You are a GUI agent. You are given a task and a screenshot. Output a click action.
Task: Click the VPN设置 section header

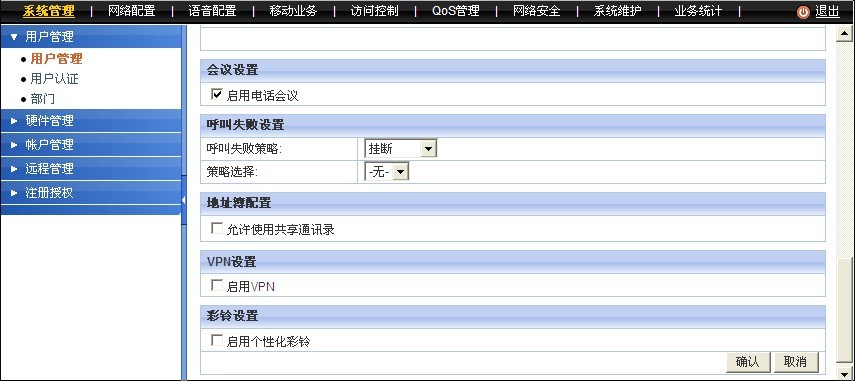(513, 262)
